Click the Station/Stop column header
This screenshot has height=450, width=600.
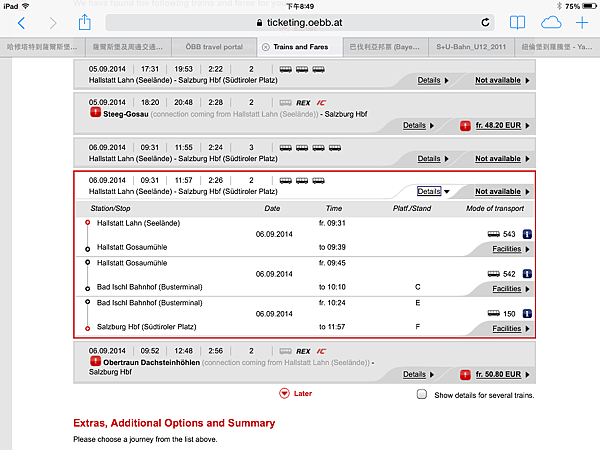(x=110, y=209)
